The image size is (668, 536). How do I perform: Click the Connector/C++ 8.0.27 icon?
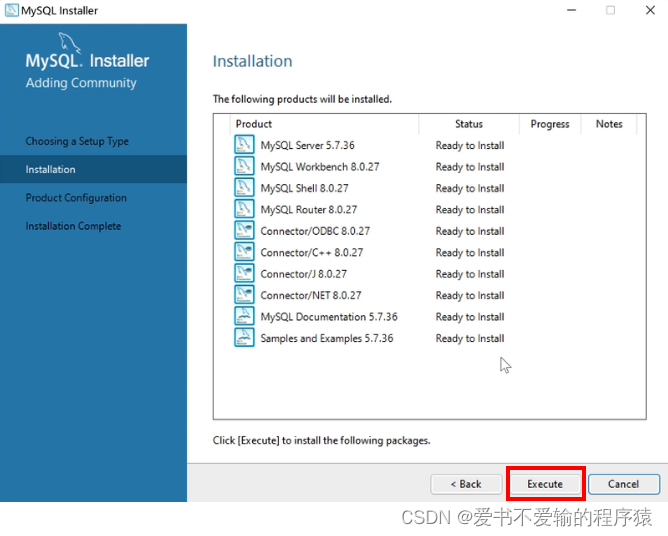[244, 252]
